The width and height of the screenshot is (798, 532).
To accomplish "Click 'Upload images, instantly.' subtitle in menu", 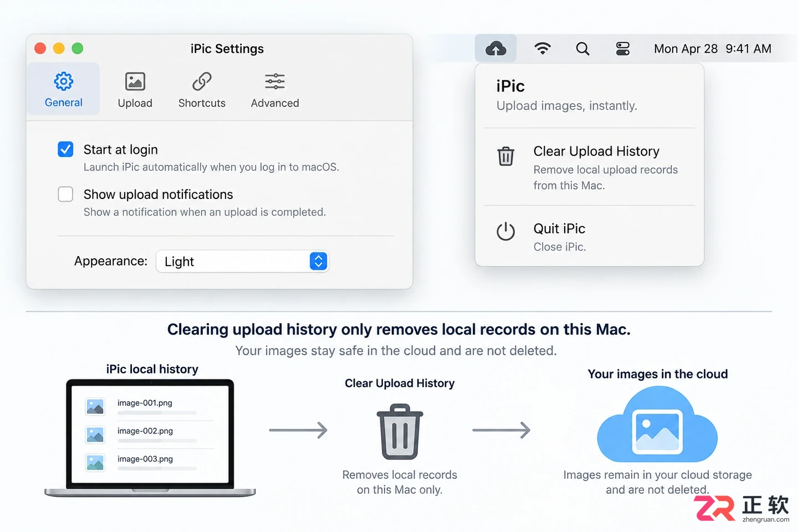I will [567, 106].
